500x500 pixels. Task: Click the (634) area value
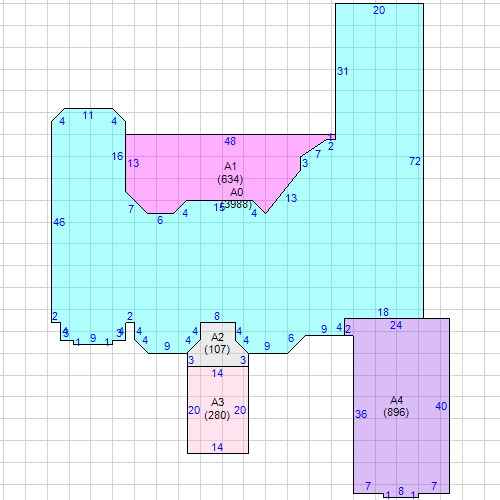tap(230, 179)
